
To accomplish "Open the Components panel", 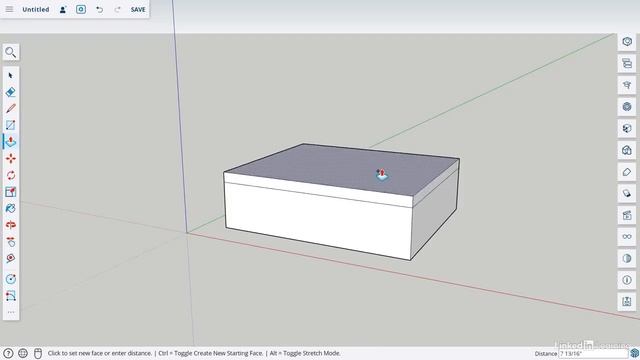I will (x=627, y=107).
